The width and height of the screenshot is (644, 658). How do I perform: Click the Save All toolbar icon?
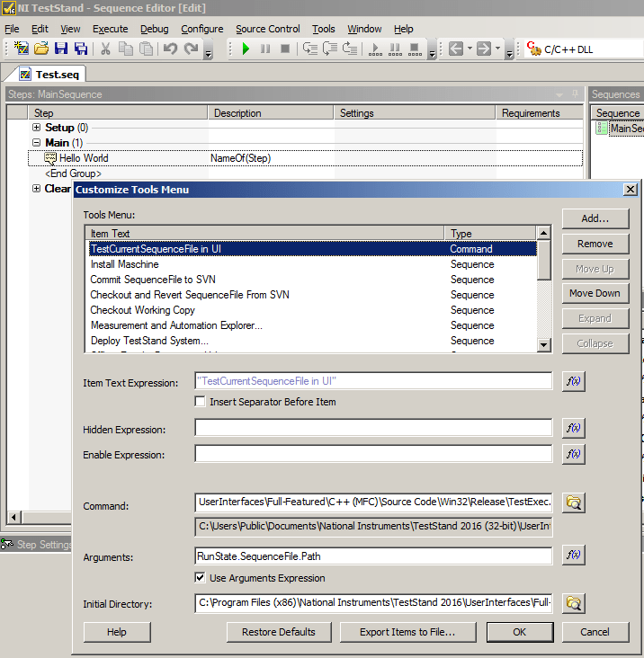(81, 49)
